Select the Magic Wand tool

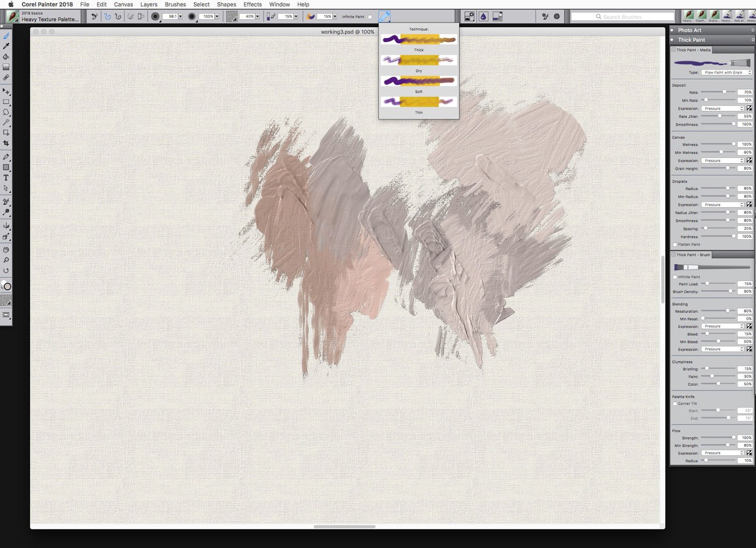6,122
